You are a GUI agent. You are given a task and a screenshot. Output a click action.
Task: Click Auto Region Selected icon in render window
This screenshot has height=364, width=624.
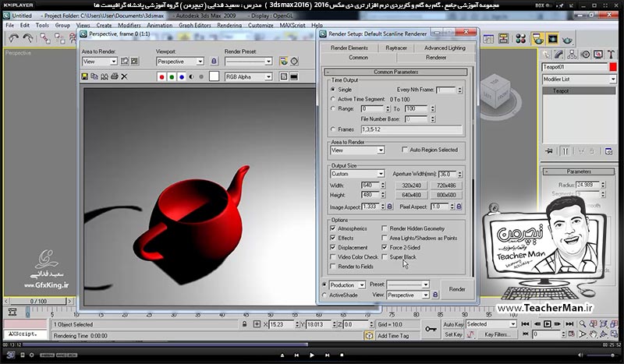[134, 62]
